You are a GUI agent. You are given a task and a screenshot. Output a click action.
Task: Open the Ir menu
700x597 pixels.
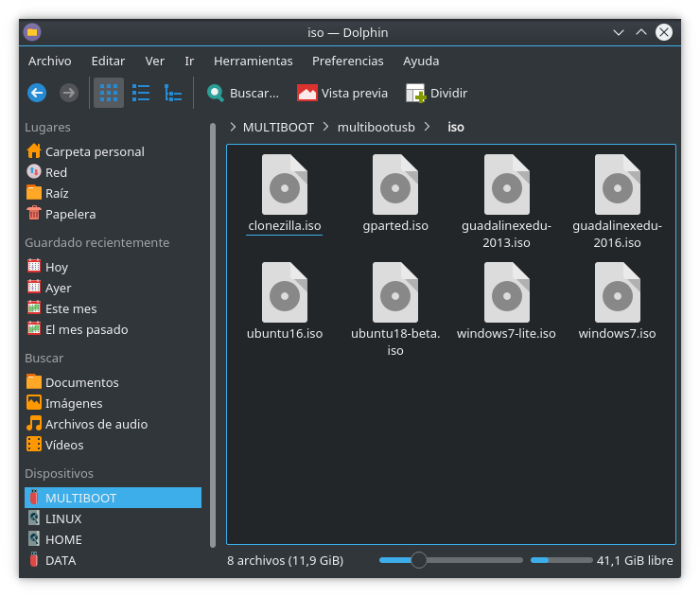tap(189, 61)
